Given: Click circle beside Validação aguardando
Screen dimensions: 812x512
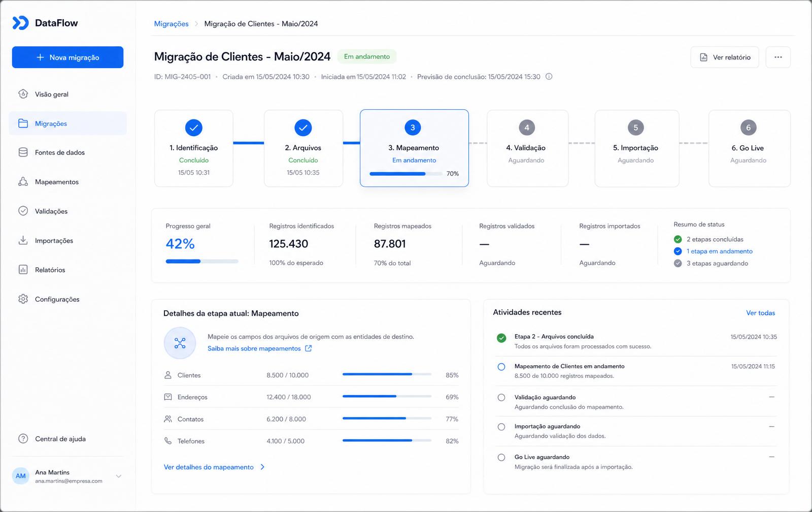Looking at the screenshot, I should coord(501,398).
